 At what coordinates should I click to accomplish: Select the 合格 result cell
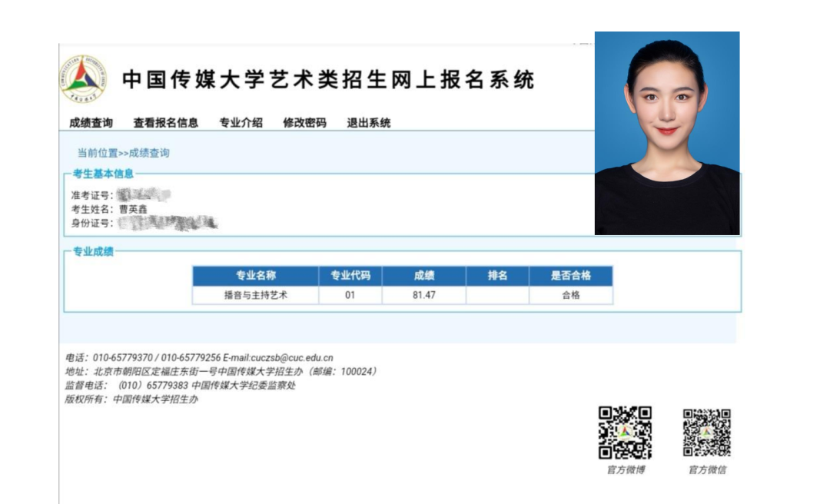pos(571,295)
